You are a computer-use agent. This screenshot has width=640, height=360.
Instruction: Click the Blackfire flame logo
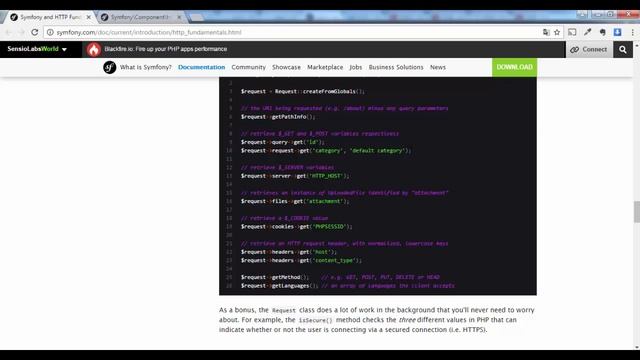[93, 49]
